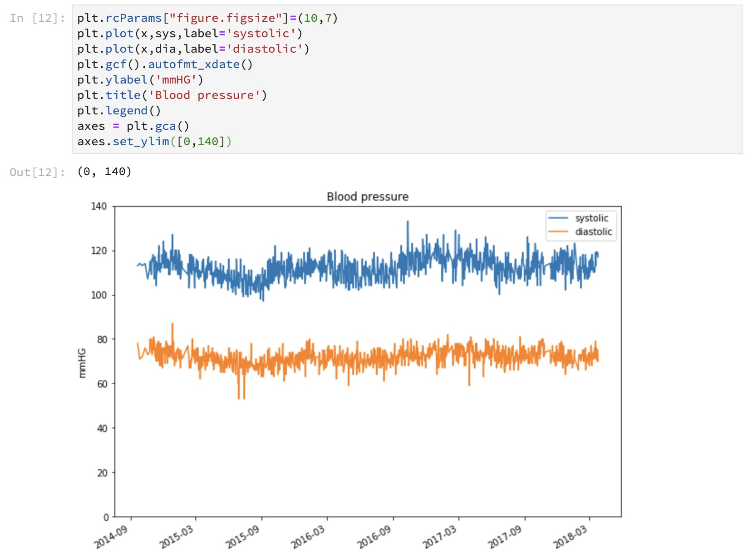Viewport: 748px width, 560px height.
Task: Click the mmHG y-axis label
Action: coord(82,363)
